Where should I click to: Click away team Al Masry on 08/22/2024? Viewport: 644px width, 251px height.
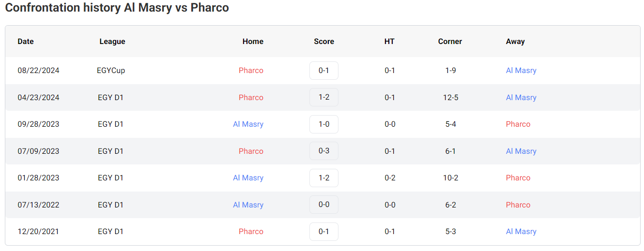tap(521, 71)
